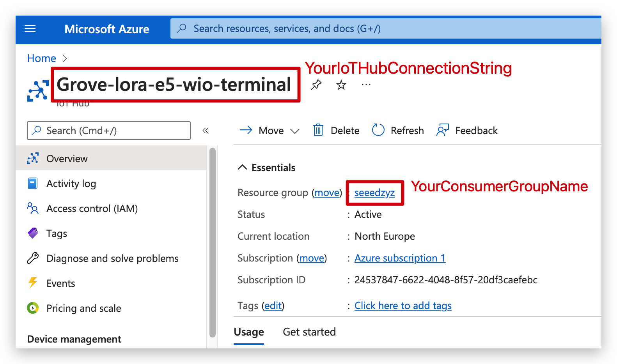This screenshot has height=364, width=617.
Task: Click move link next to Resource group
Action: click(x=327, y=193)
